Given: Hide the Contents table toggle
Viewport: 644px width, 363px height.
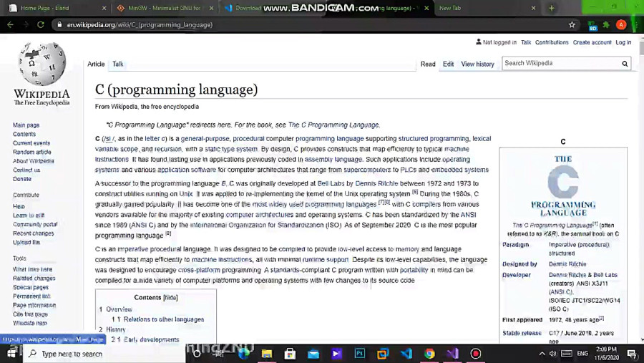Looking at the screenshot, I should (170, 297).
